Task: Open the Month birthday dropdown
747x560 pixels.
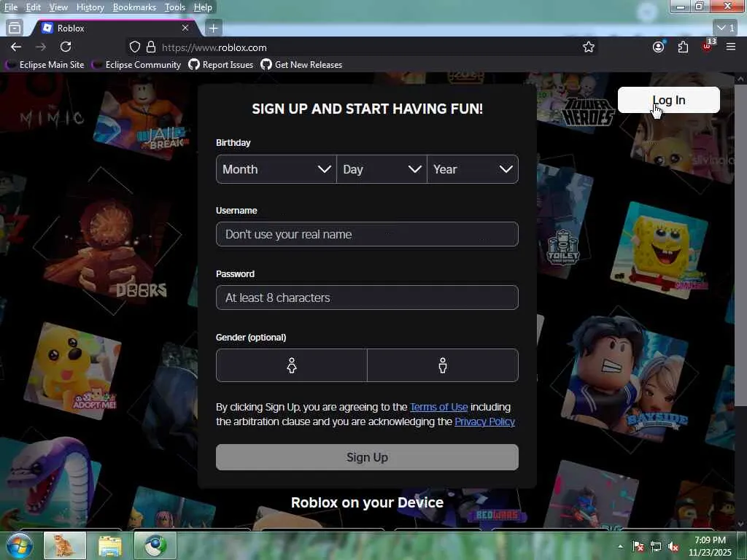Action: (276, 169)
